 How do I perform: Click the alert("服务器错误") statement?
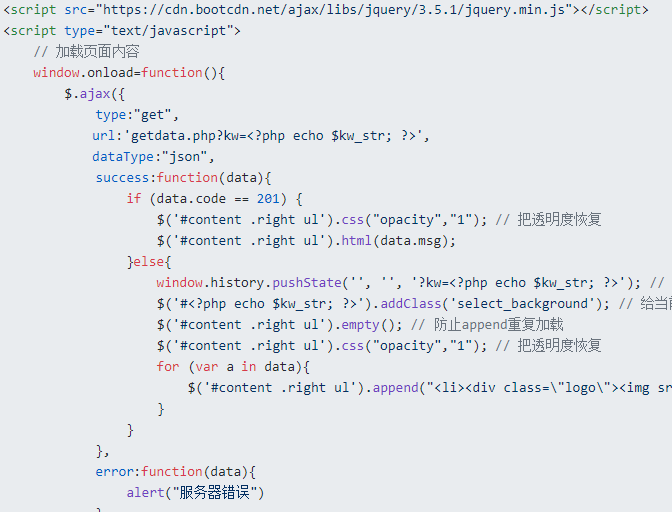[x=195, y=493]
